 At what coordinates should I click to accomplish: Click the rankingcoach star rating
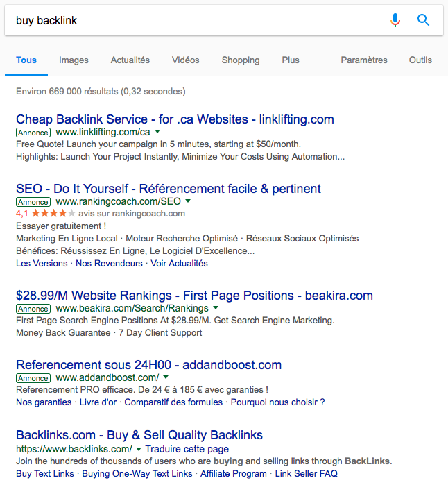53,214
